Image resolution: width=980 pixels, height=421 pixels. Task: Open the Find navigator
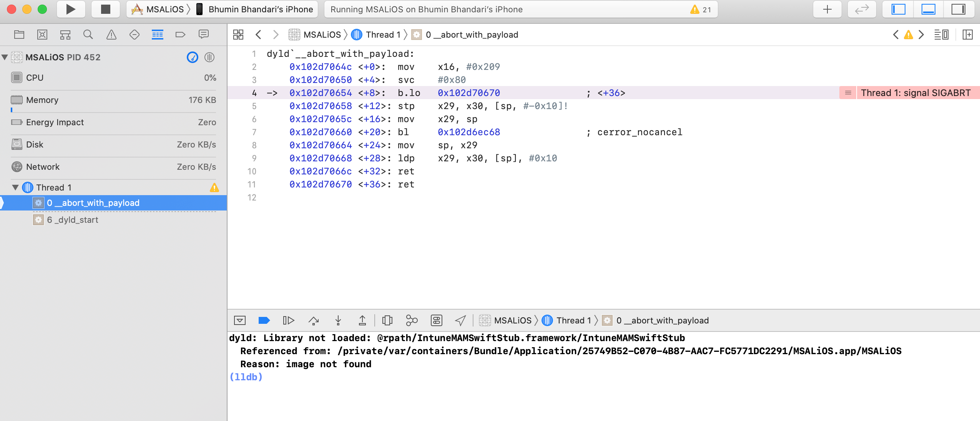(x=88, y=34)
